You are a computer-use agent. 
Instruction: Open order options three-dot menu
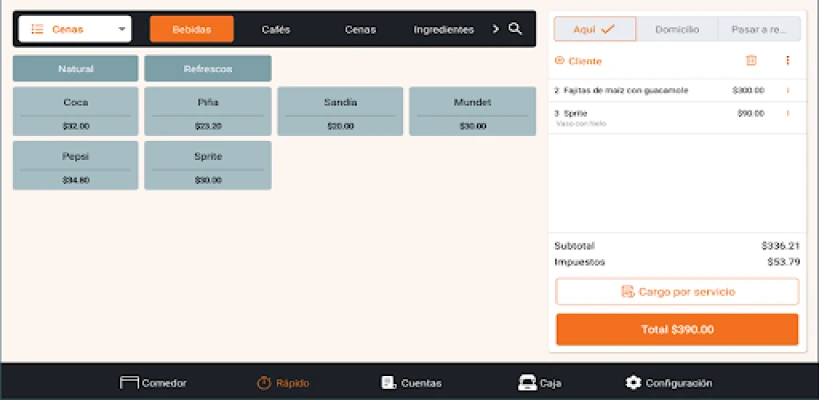pos(787,61)
